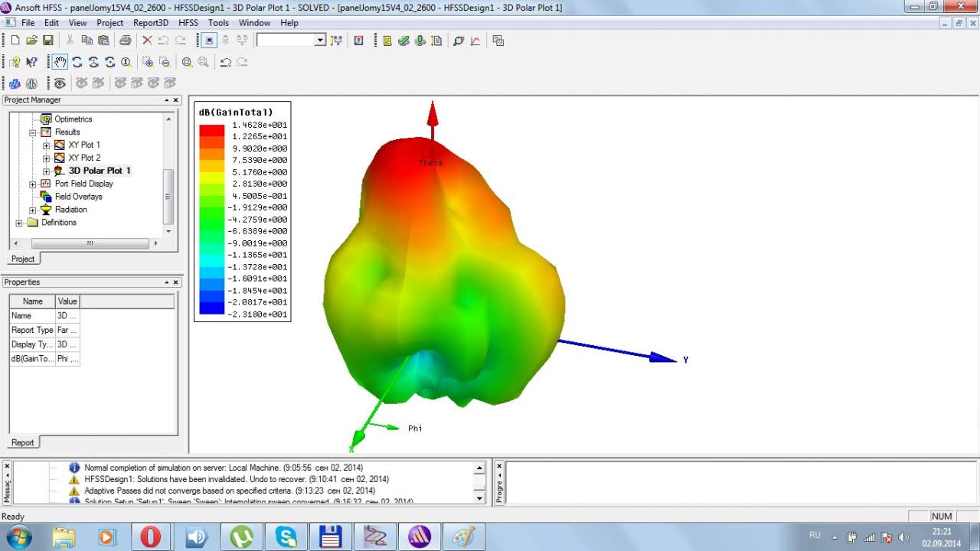Open Skype from the Windows taskbar
This screenshot has height=551, width=980.
pos(286,536)
